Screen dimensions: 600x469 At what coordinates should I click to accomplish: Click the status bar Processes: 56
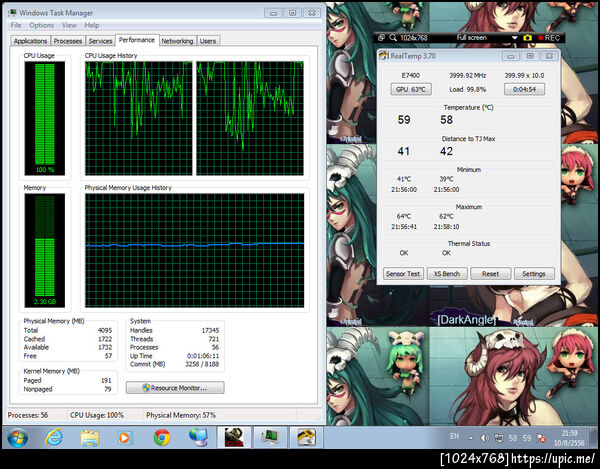click(28, 415)
